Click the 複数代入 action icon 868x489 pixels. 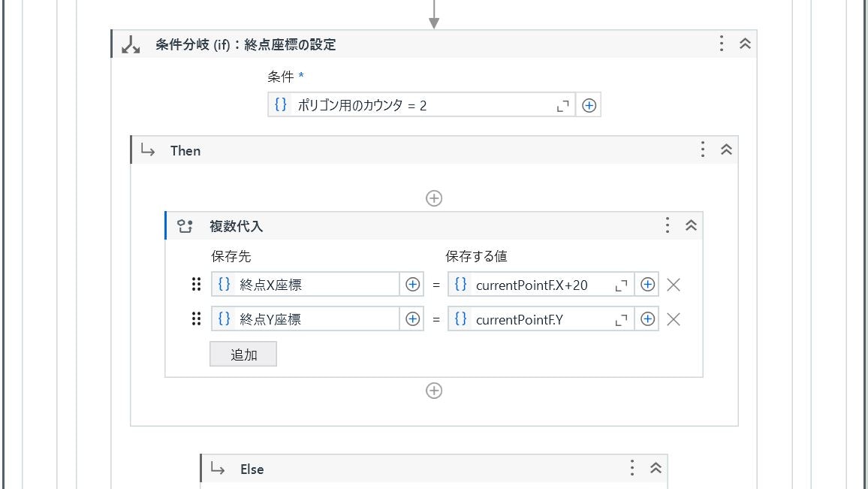tap(185, 225)
